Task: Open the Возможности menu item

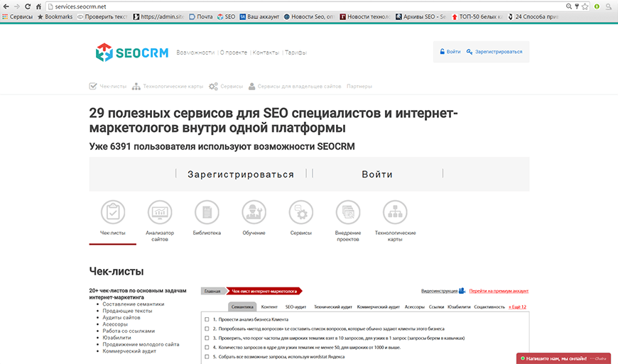Action: pos(195,53)
